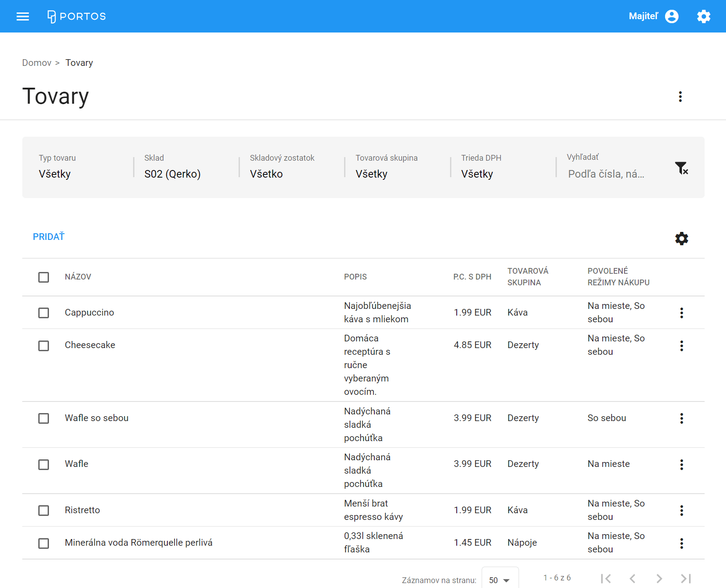The height and width of the screenshot is (588, 726).
Task: Sort table by Názov column header
Action: click(x=78, y=277)
